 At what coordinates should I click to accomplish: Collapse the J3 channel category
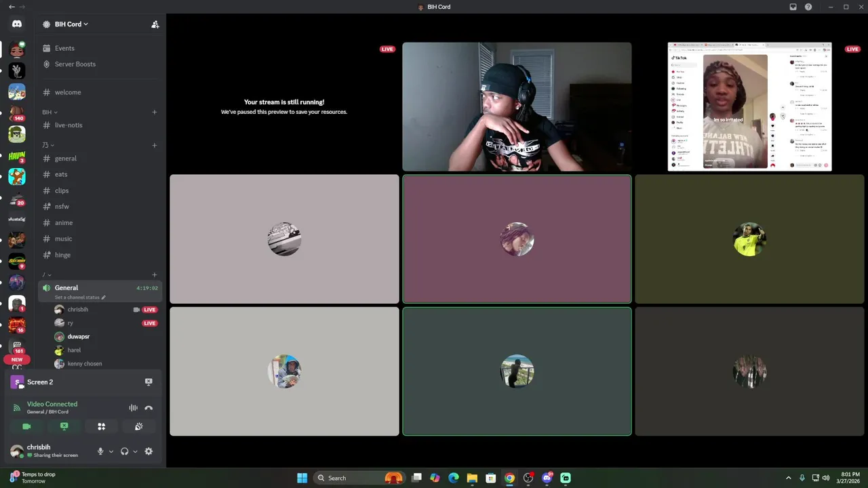(x=47, y=145)
